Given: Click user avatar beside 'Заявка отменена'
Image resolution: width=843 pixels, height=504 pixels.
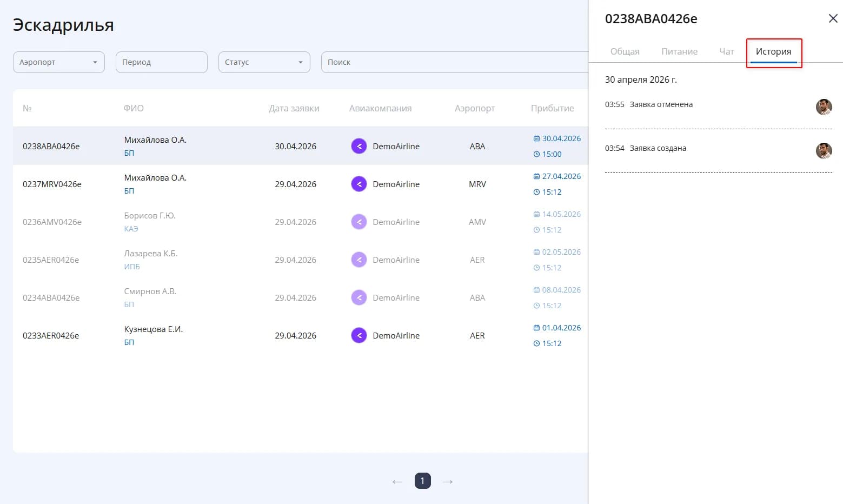Looking at the screenshot, I should [824, 107].
